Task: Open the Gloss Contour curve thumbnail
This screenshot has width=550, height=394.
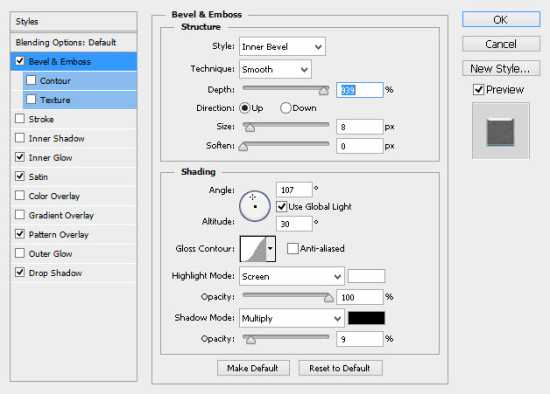Action: coord(253,249)
